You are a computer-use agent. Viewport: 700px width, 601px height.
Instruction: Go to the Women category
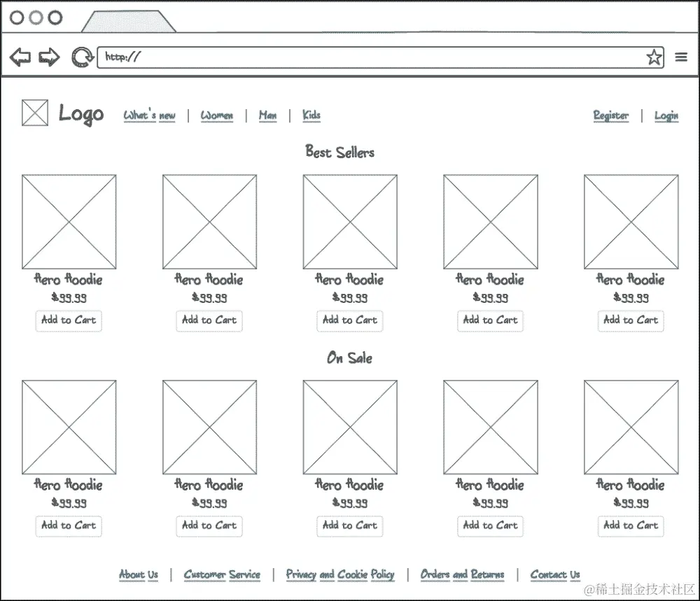tap(216, 115)
